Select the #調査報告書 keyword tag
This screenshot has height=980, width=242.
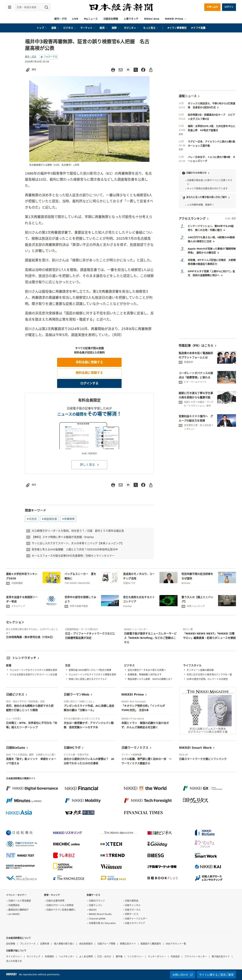[49, 519]
